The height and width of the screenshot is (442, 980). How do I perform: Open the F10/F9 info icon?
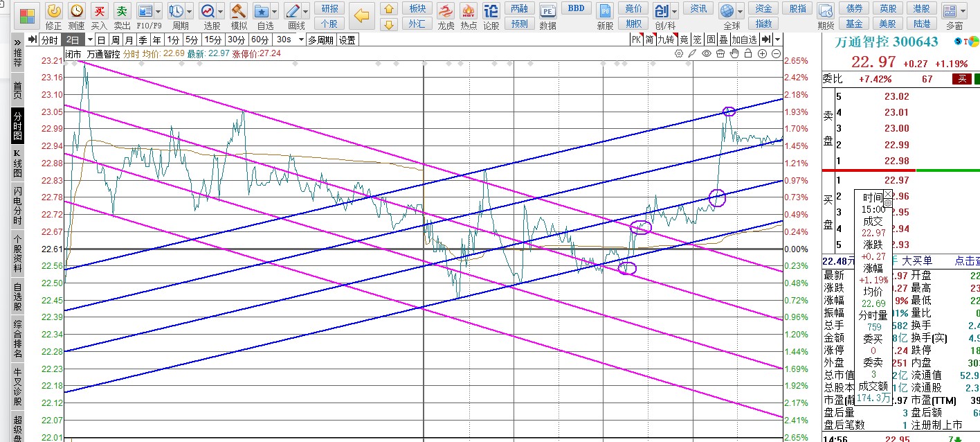(145, 11)
